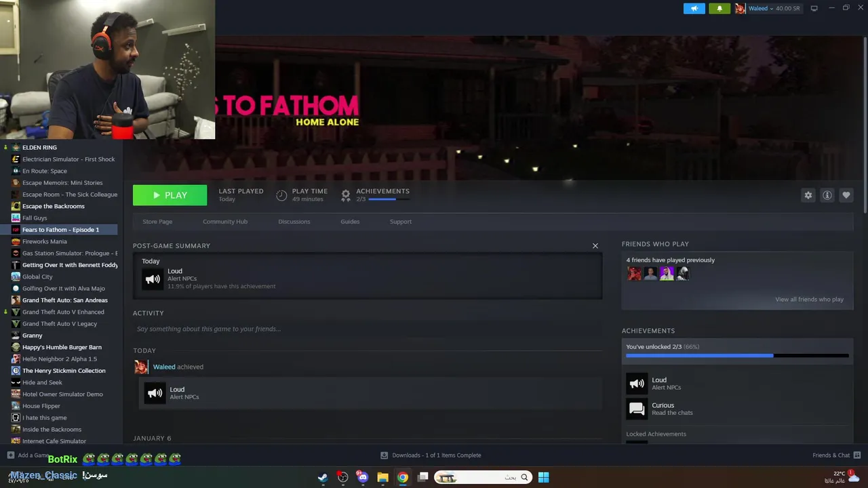The image size is (868, 488).
Task: Open the game settings gear icon
Action: pyautogui.click(x=808, y=195)
